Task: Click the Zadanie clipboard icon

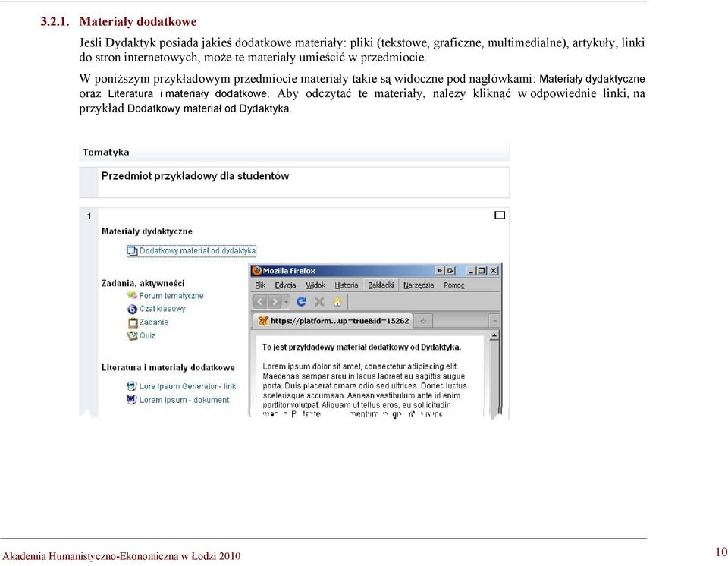Action: pos(133,322)
